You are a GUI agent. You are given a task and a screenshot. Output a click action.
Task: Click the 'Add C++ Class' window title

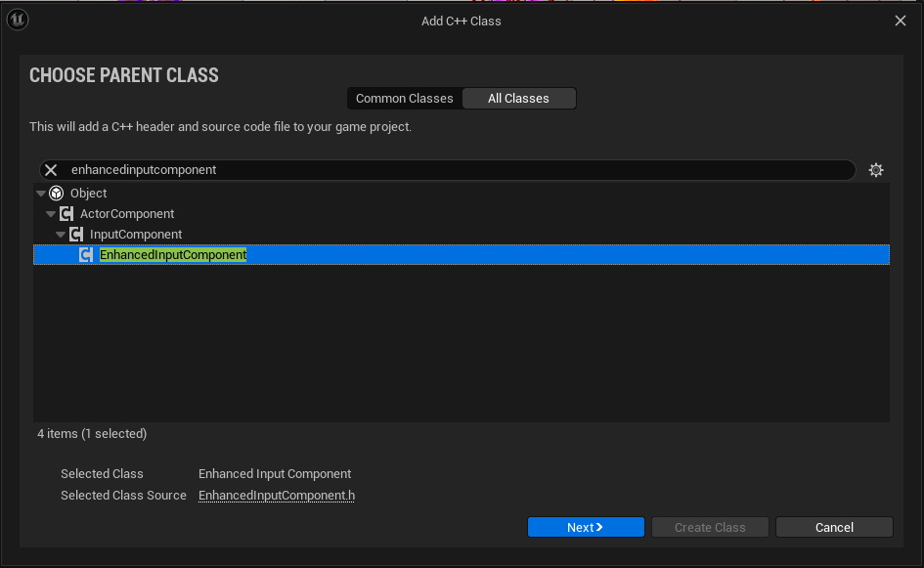tap(461, 22)
